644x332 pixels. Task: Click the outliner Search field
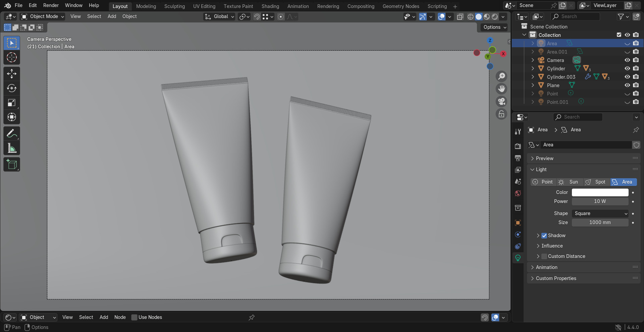pyautogui.click(x=575, y=16)
